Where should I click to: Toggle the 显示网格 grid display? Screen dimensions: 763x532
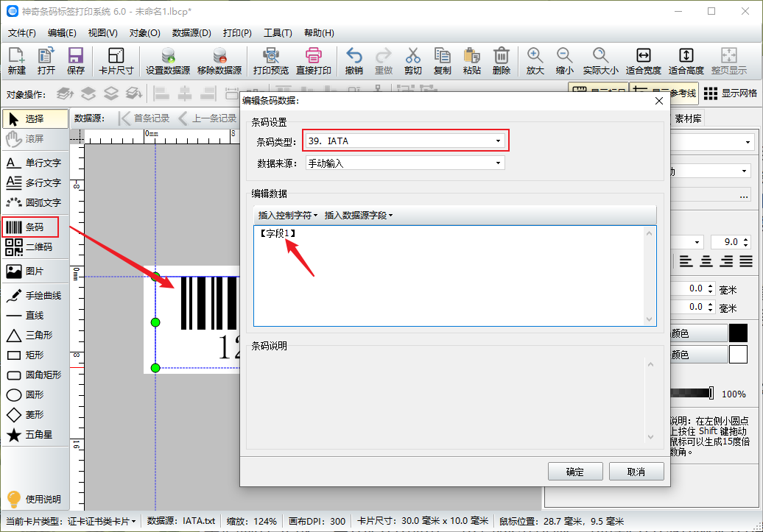730,93
